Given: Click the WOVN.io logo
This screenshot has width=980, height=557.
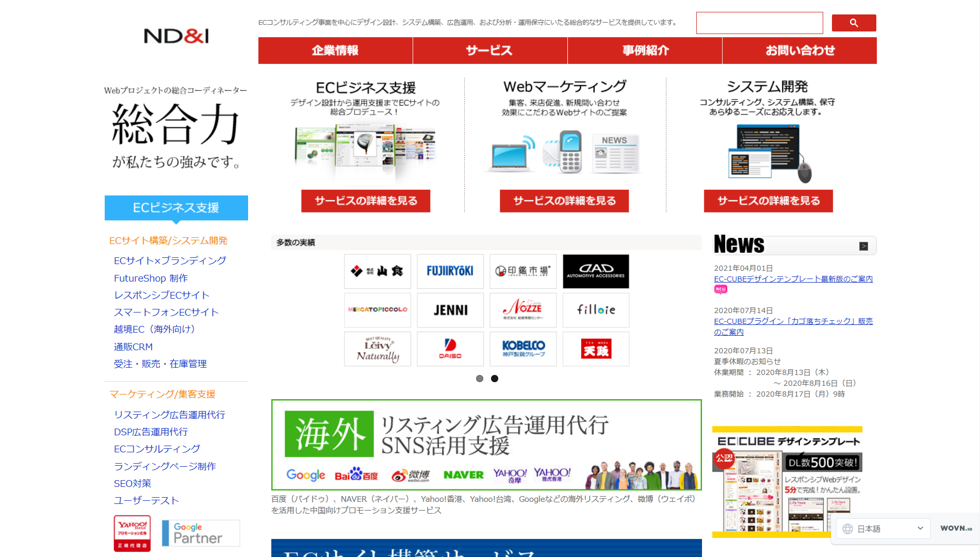Looking at the screenshot, I should (x=956, y=529).
